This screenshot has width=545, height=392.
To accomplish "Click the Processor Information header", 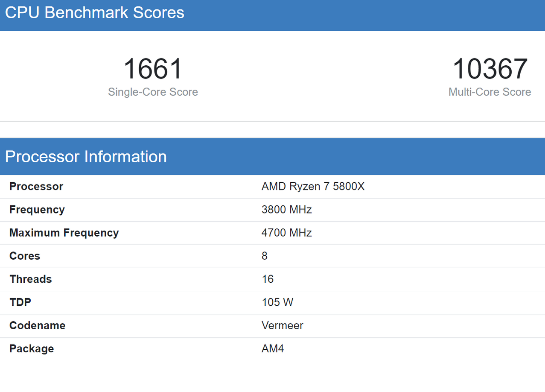I will (x=86, y=157).
